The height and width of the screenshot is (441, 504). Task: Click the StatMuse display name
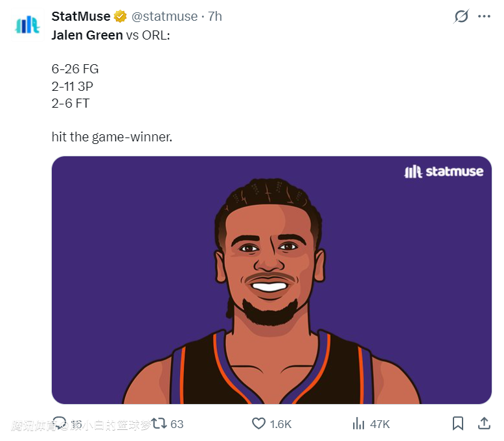[x=81, y=17]
